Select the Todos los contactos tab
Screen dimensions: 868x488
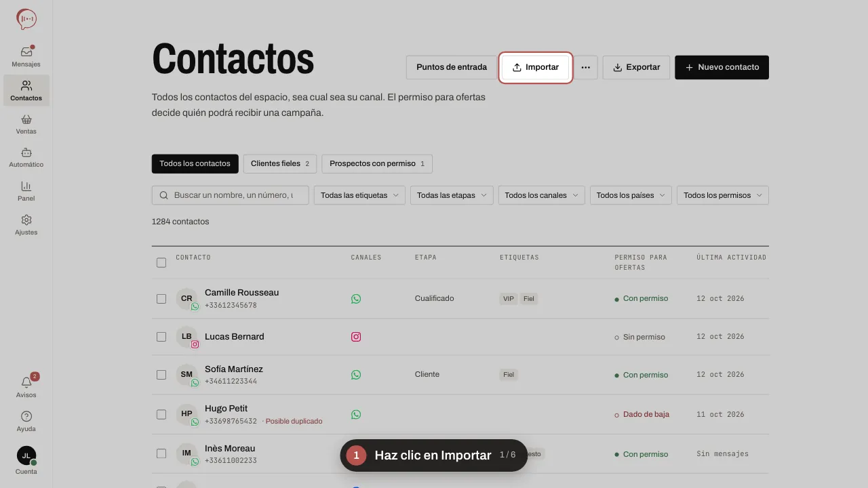click(x=195, y=163)
